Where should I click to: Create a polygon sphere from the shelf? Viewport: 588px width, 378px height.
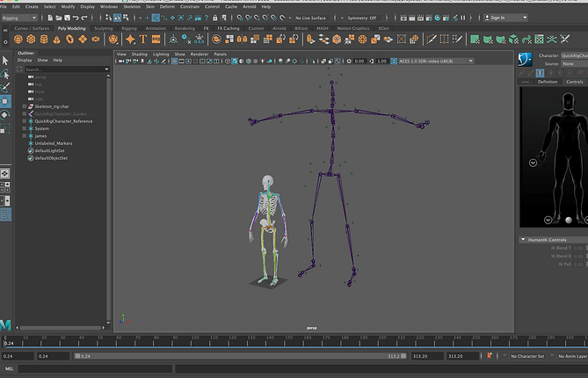(18, 39)
